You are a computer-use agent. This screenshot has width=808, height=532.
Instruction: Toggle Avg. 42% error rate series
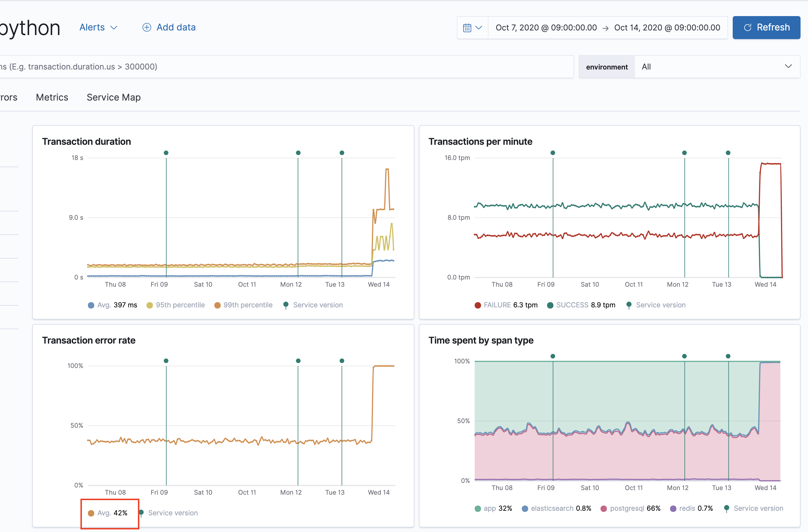tap(108, 513)
